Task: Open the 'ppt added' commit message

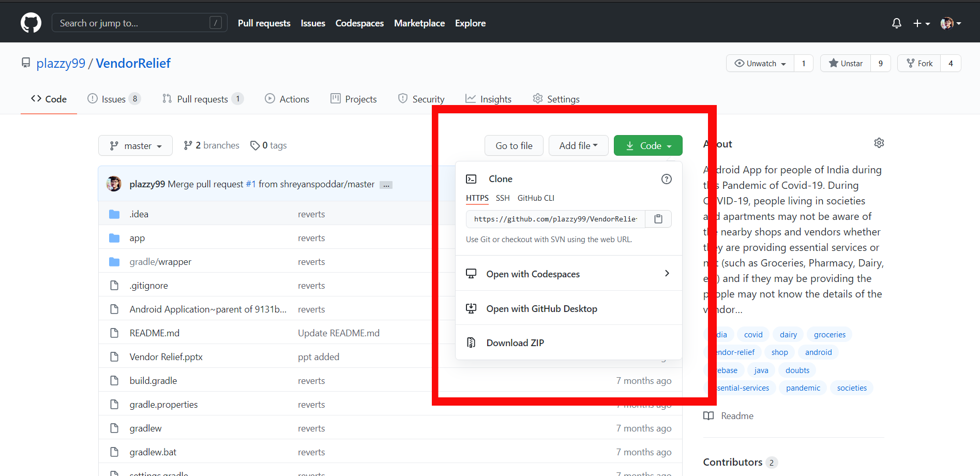Action: [319, 357]
